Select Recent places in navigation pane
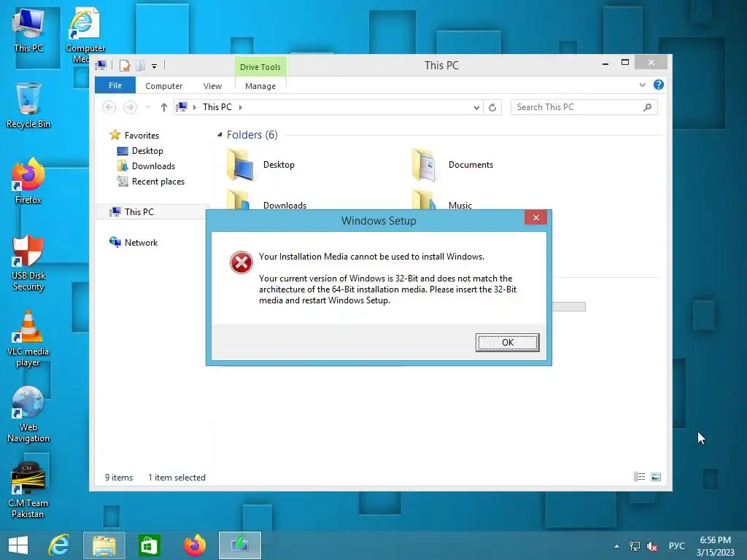Viewport: 747px width, 560px height. tap(158, 182)
